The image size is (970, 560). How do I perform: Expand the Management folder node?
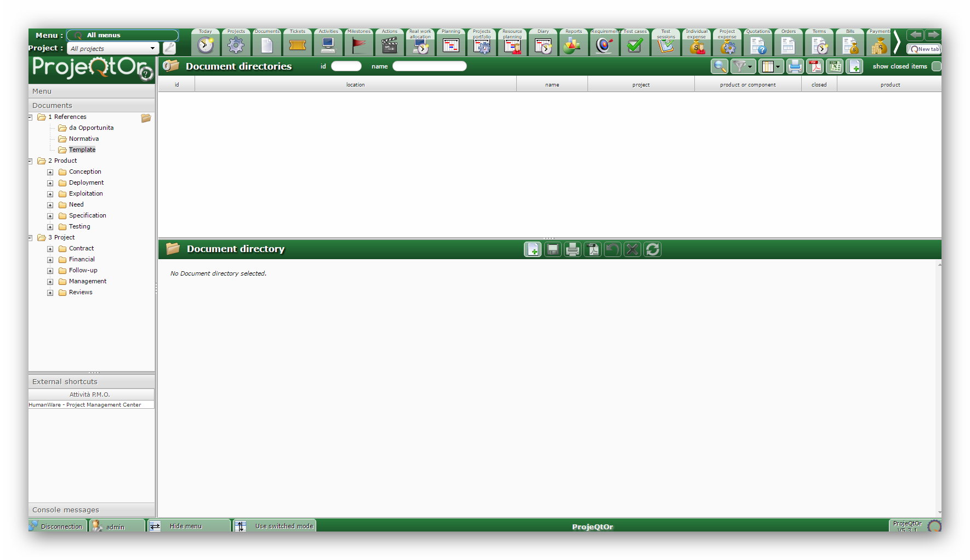pos(50,282)
